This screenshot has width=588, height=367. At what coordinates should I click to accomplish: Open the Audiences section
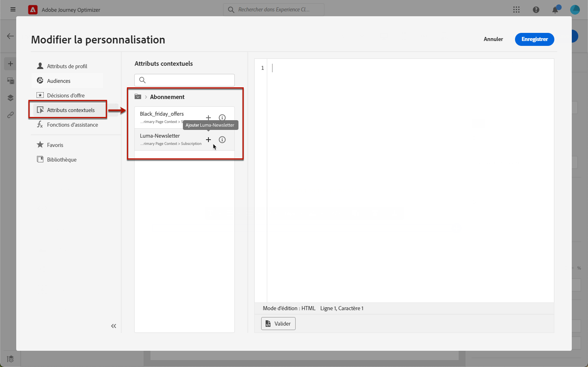point(67,81)
